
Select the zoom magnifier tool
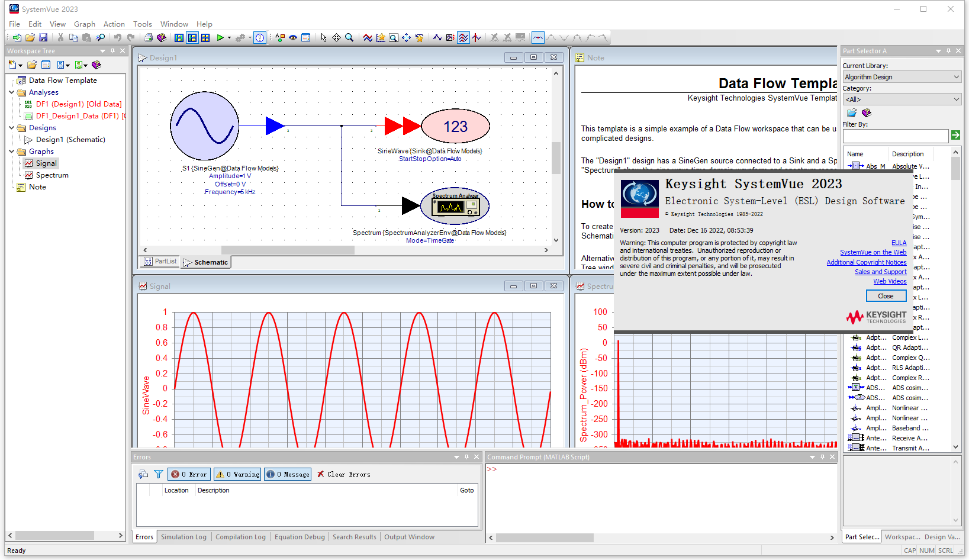(349, 38)
